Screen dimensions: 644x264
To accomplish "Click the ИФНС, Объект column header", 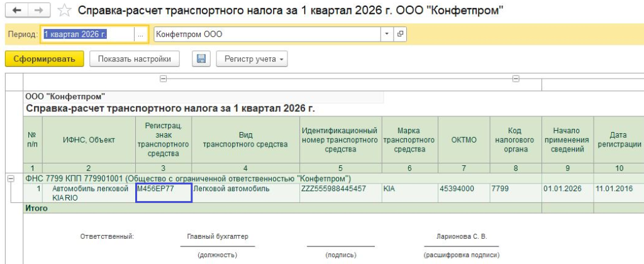I will [89, 140].
